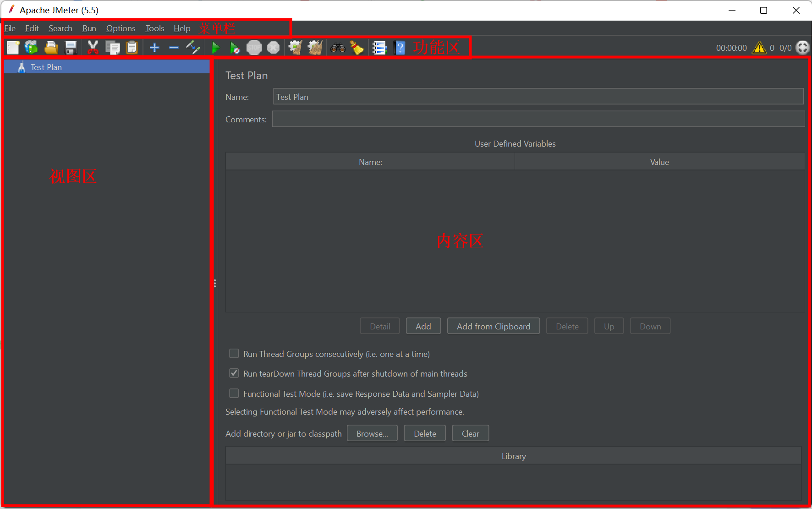Click the Value column header

coord(659,162)
